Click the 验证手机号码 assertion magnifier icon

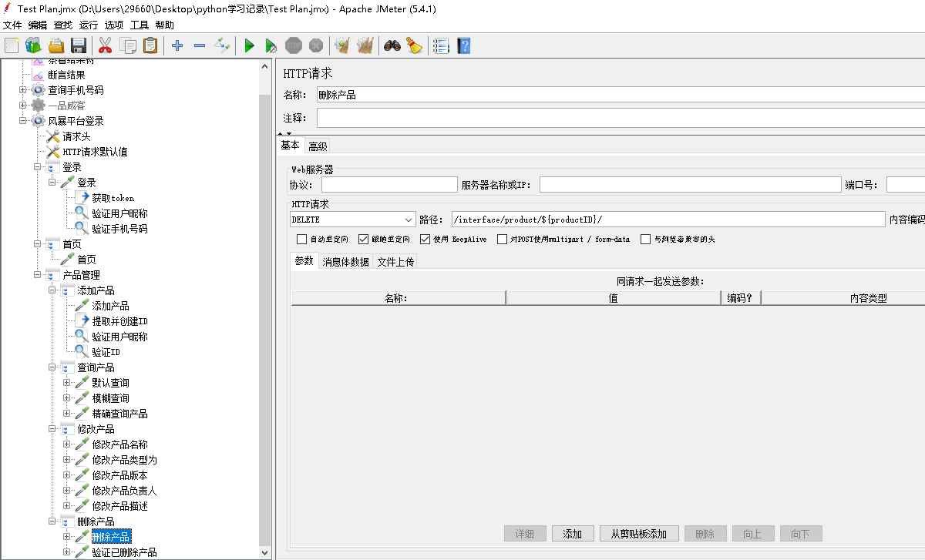click(x=82, y=229)
